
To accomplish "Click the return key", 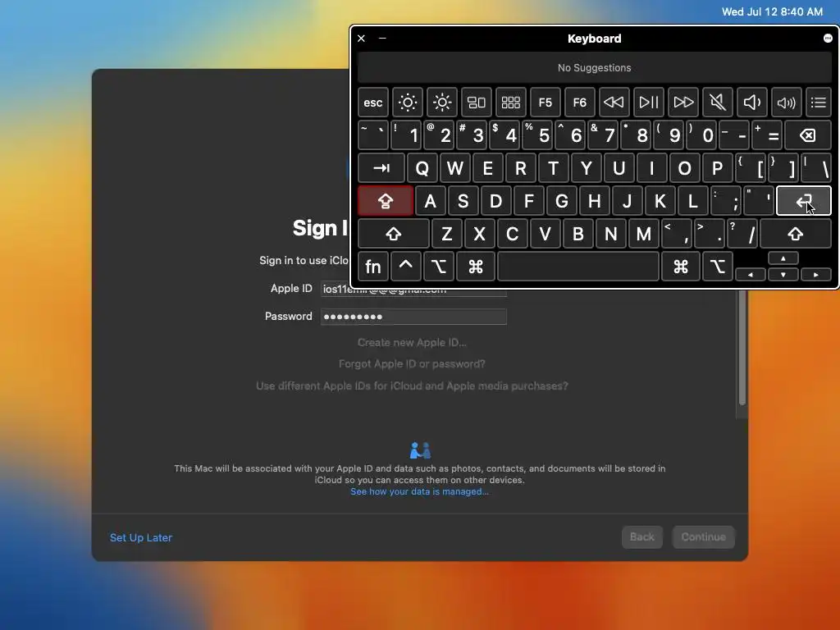I will tap(804, 201).
